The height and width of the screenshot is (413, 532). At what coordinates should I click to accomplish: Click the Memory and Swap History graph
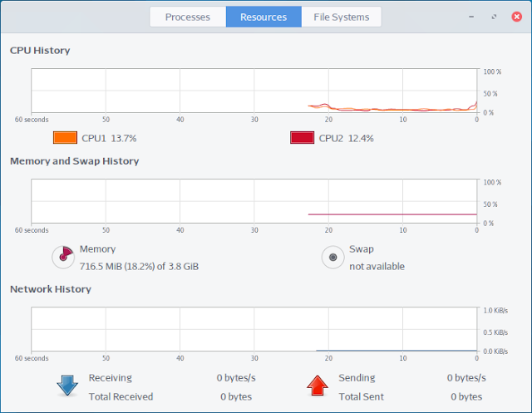(x=254, y=201)
